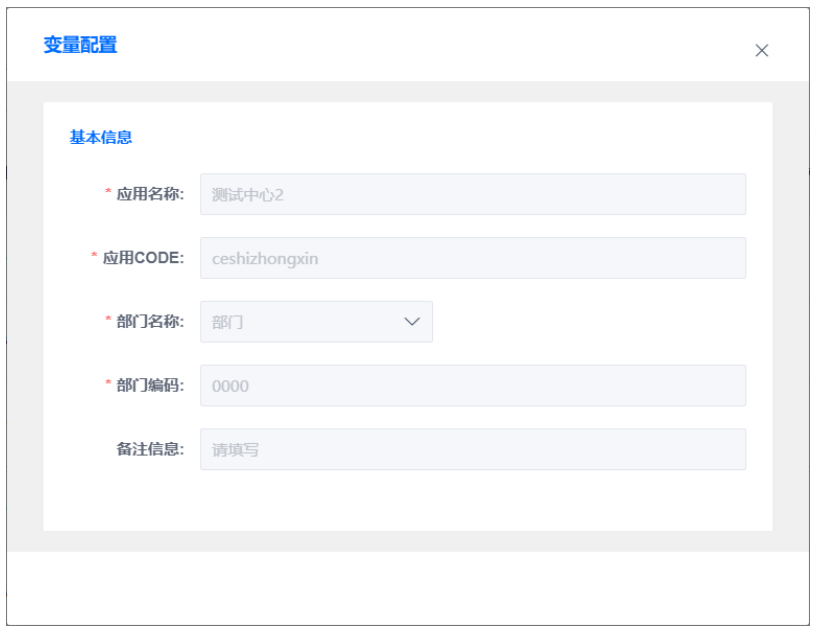824x640 pixels.
Task: Open the 部门名称 dropdown
Action: pyautogui.click(x=316, y=322)
